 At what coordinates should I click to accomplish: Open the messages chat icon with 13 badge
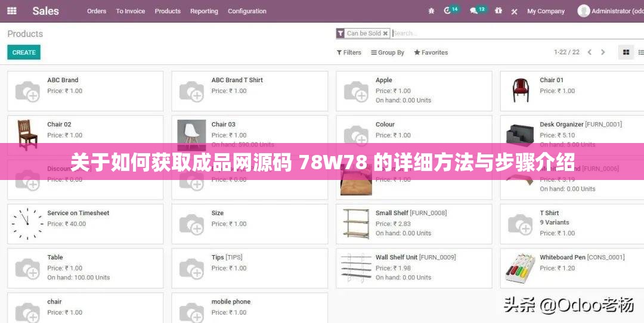coord(473,11)
